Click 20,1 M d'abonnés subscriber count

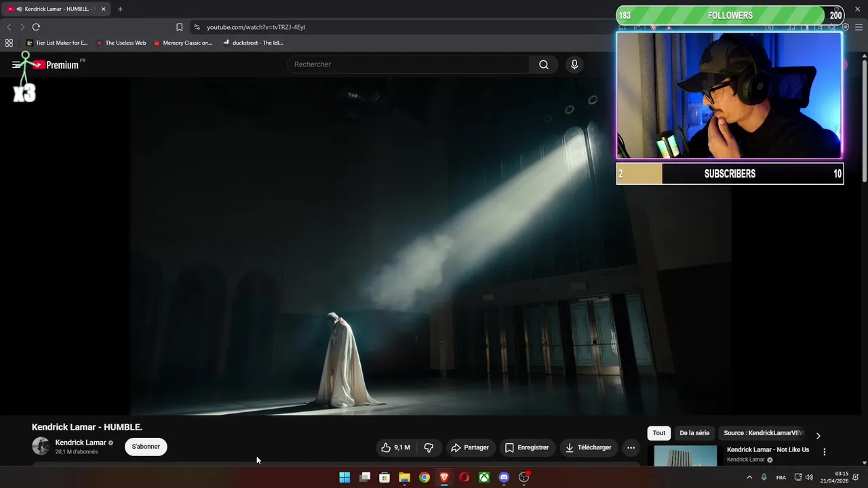click(x=77, y=452)
